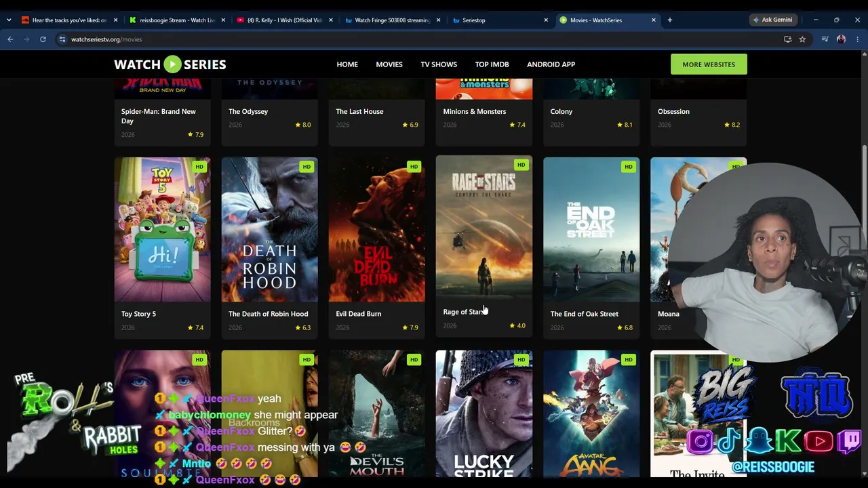This screenshot has height=488, width=868.
Task: Click the Ask Gemini button
Action: point(772,20)
